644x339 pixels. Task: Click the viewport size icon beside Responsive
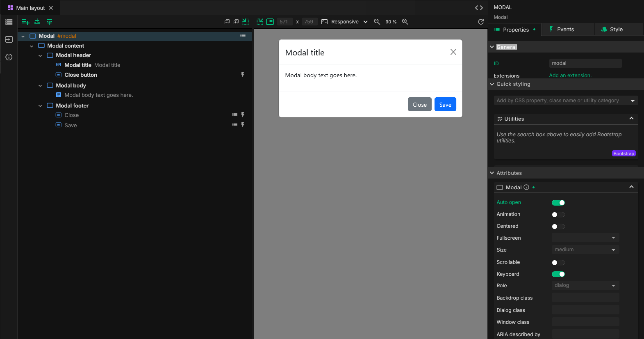[324, 22]
